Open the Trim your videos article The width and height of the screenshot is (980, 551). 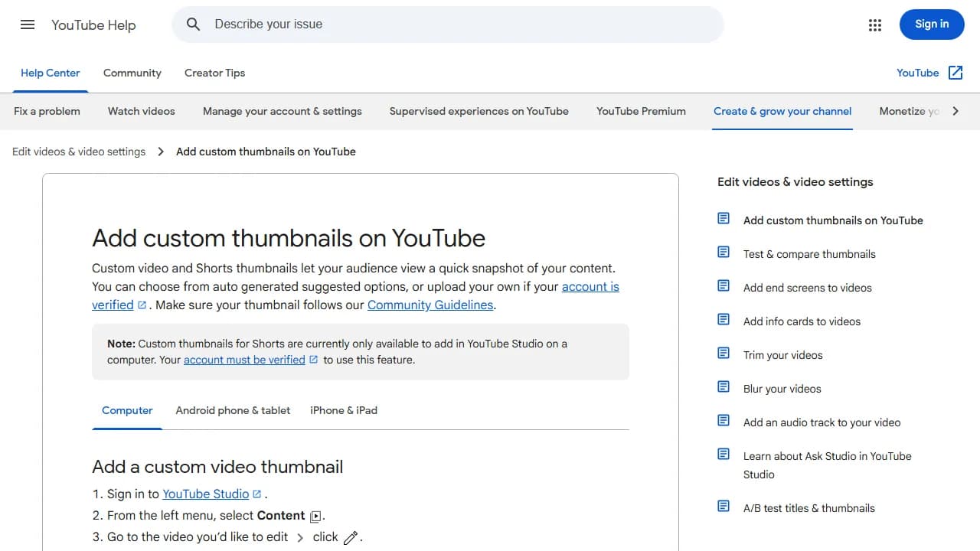click(x=783, y=355)
